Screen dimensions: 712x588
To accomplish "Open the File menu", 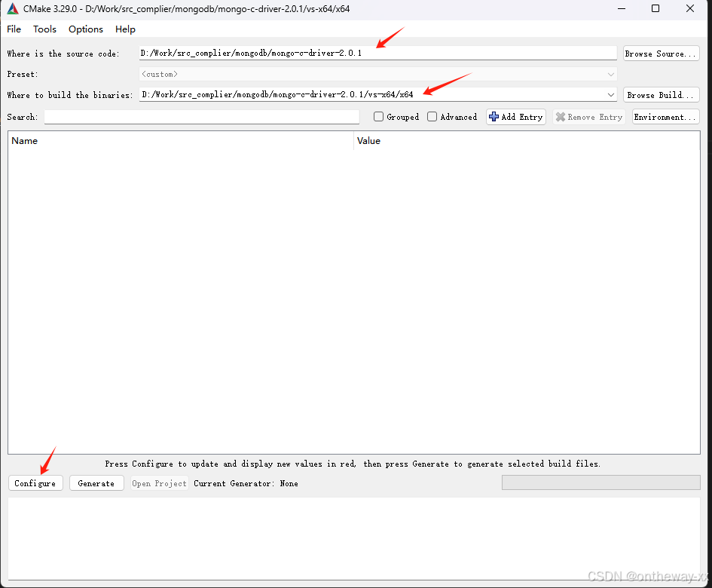I will (14, 29).
